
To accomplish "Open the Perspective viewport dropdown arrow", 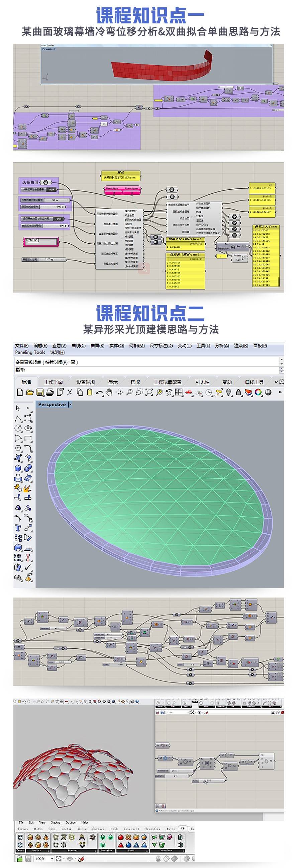I will tap(70, 404).
